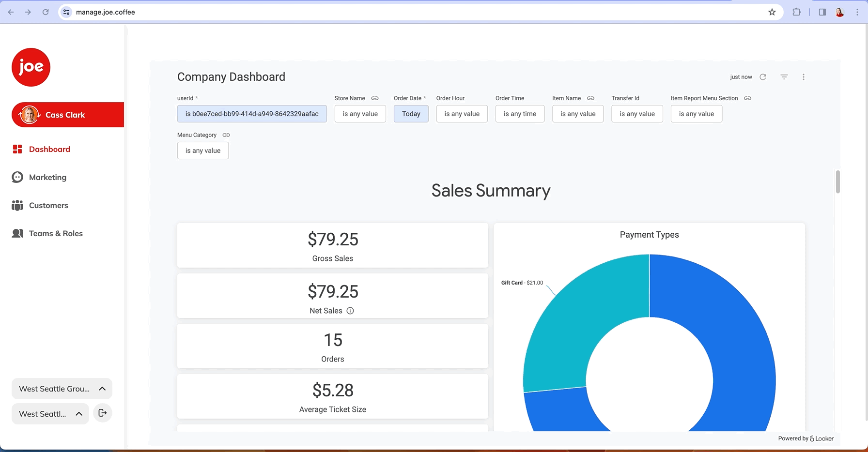
Task: Click the Customers people icon
Action: click(17, 205)
